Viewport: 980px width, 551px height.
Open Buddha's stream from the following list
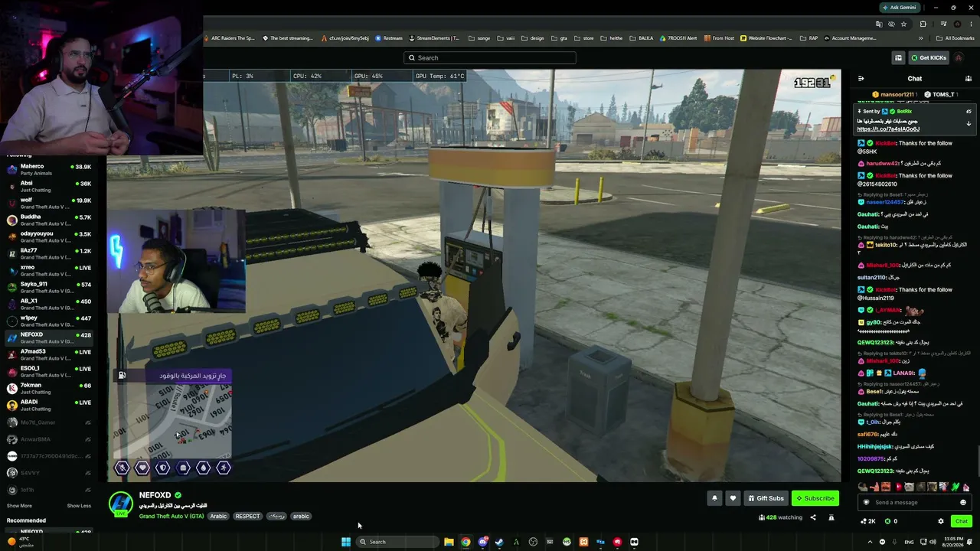click(x=48, y=220)
